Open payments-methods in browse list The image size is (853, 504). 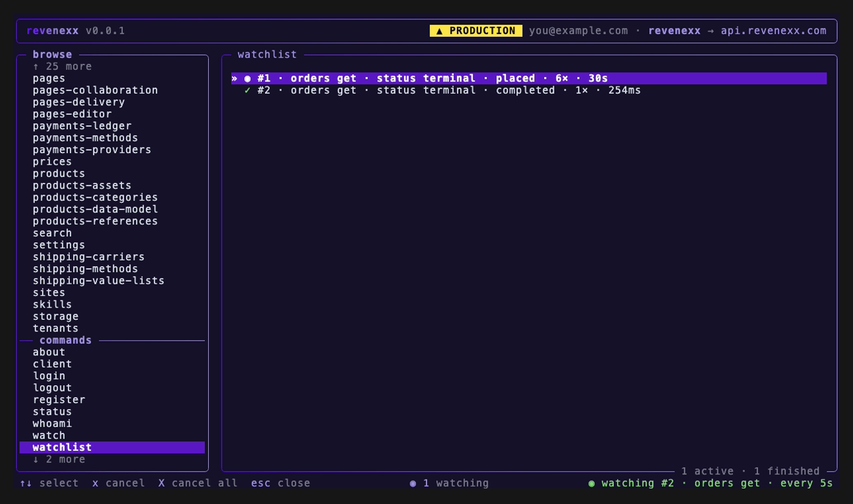[85, 138]
